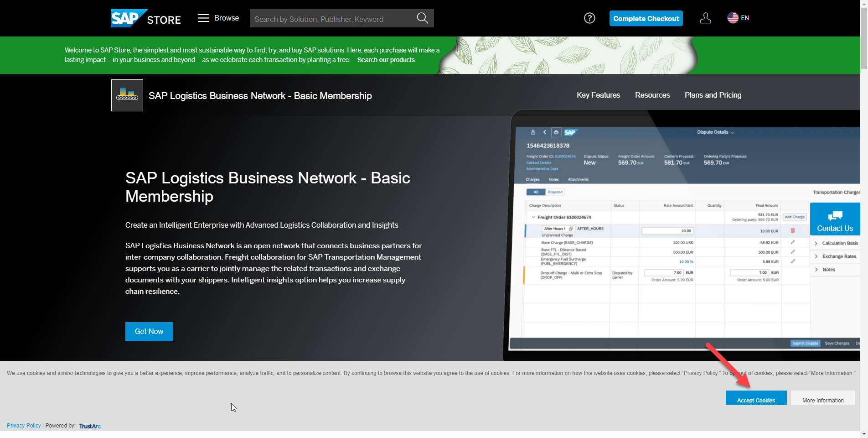Click the More Information cookie button

point(823,398)
